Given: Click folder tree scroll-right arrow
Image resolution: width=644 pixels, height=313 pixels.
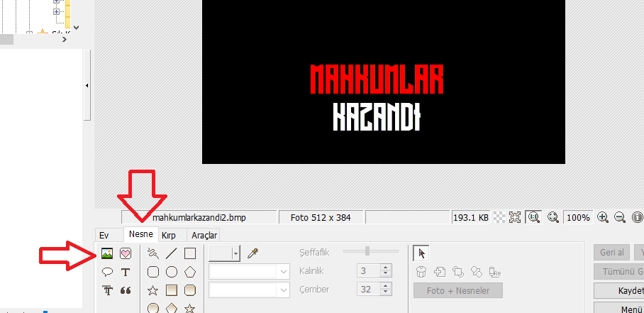Looking at the screenshot, I should pos(65,40).
